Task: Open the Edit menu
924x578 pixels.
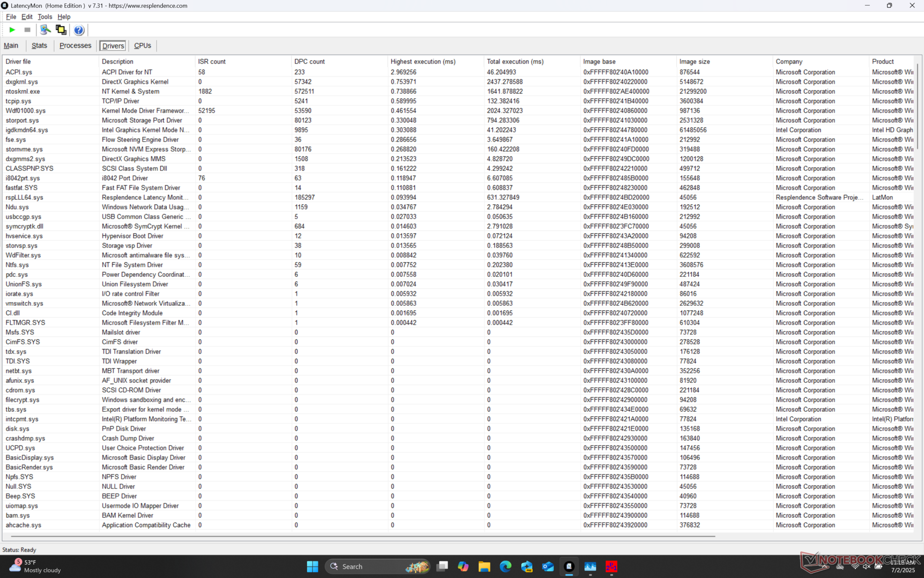Action: pyautogui.click(x=27, y=16)
